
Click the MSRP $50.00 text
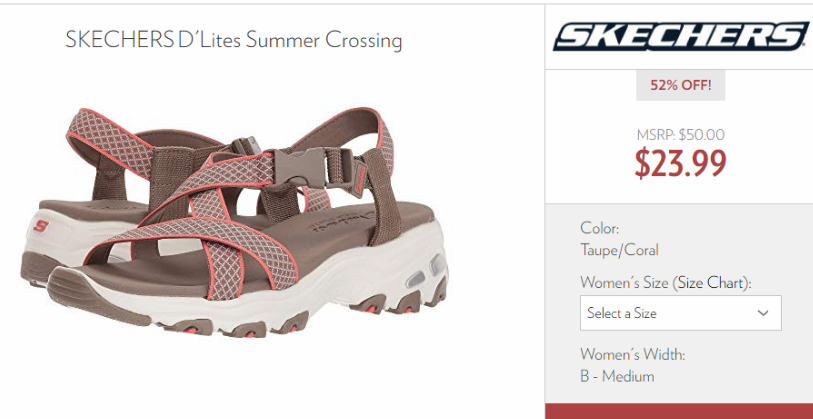pos(680,135)
